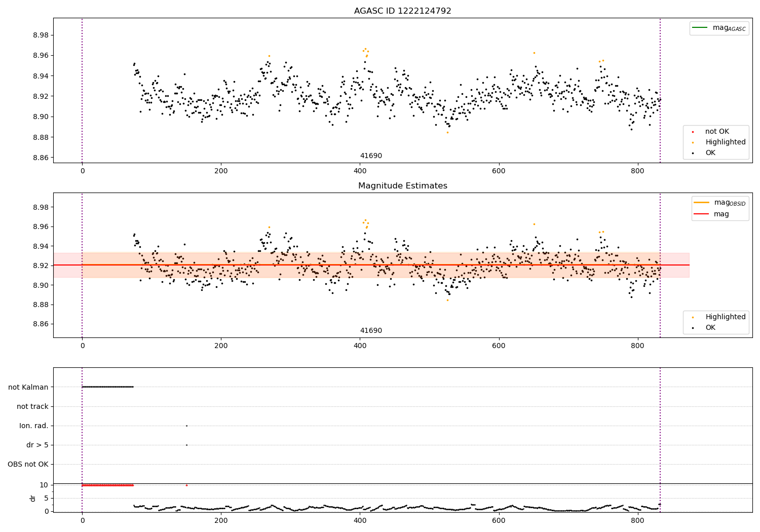The height and width of the screenshot is (532, 760).
Task: Click the 'not track' axis label
Action: click(x=32, y=406)
